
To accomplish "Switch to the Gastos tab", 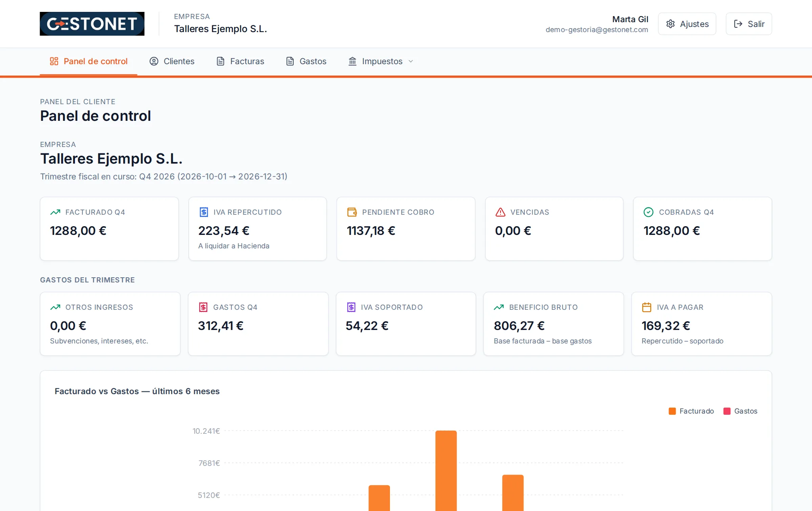I will [x=306, y=61].
